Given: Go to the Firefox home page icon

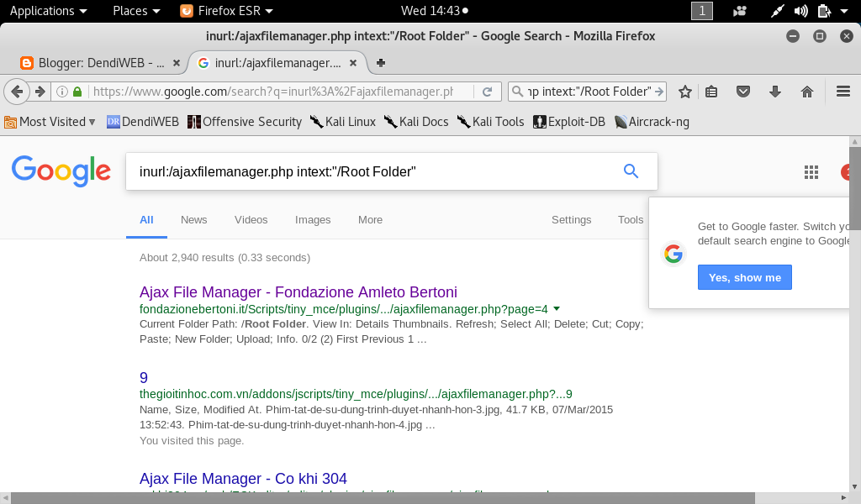Looking at the screenshot, I should point(807,92).
